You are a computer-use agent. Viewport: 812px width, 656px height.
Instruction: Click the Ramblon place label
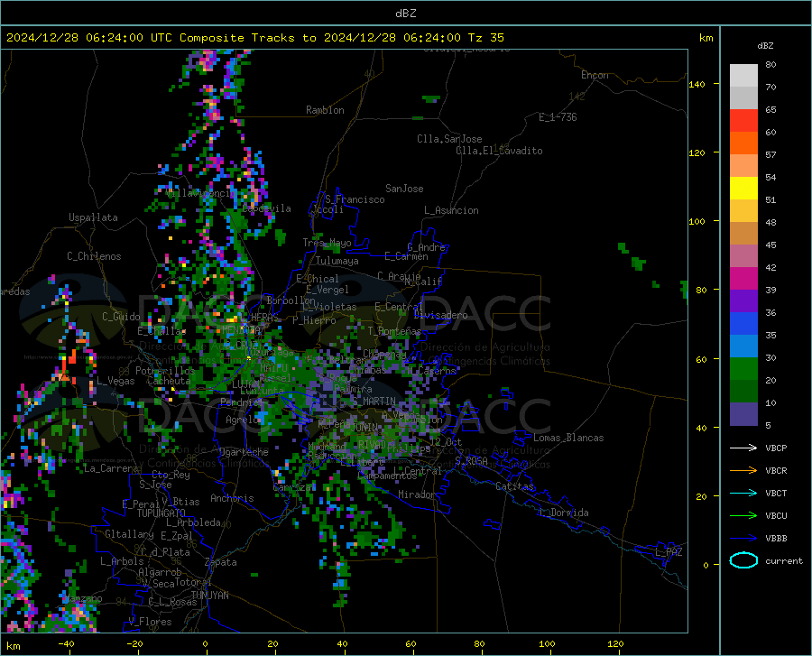[x=325, y=110]
